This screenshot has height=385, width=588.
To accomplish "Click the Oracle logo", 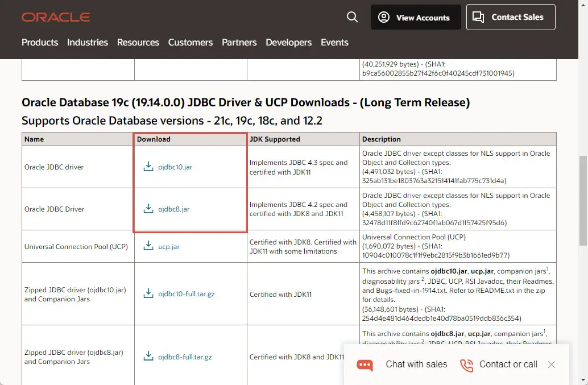I will [x=56, y=17].
